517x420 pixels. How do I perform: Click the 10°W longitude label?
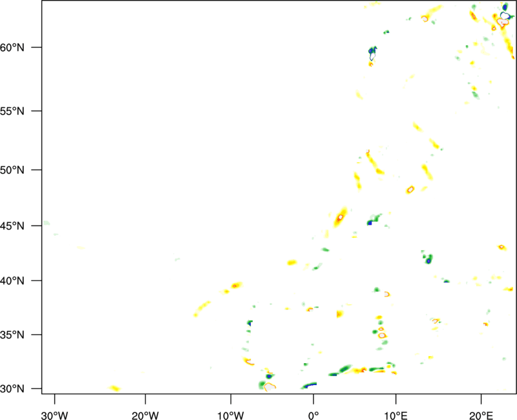coord(231,415)
